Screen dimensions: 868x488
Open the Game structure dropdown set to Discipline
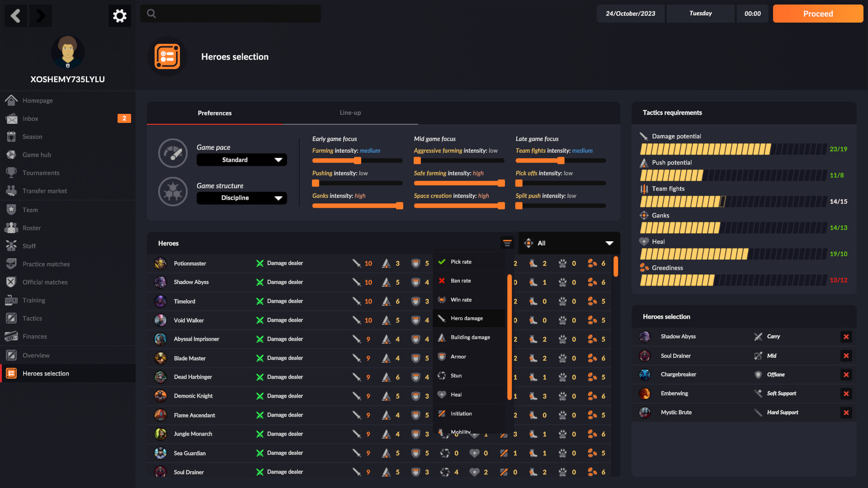click(x=241, y=198)
